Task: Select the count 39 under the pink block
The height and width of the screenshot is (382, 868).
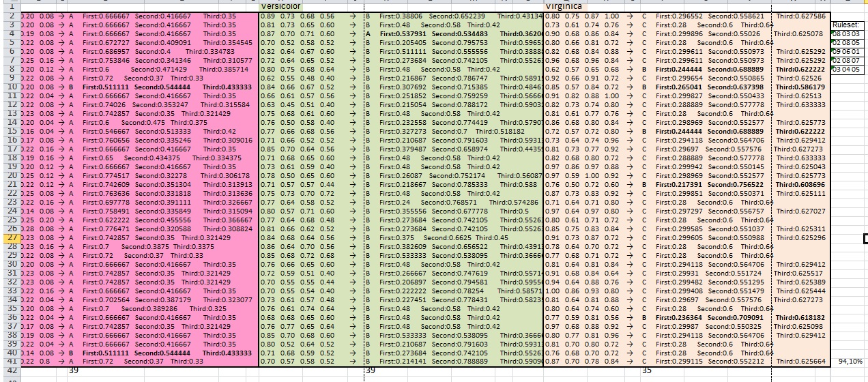Action: pyautogui.click(x=75, y=370)
